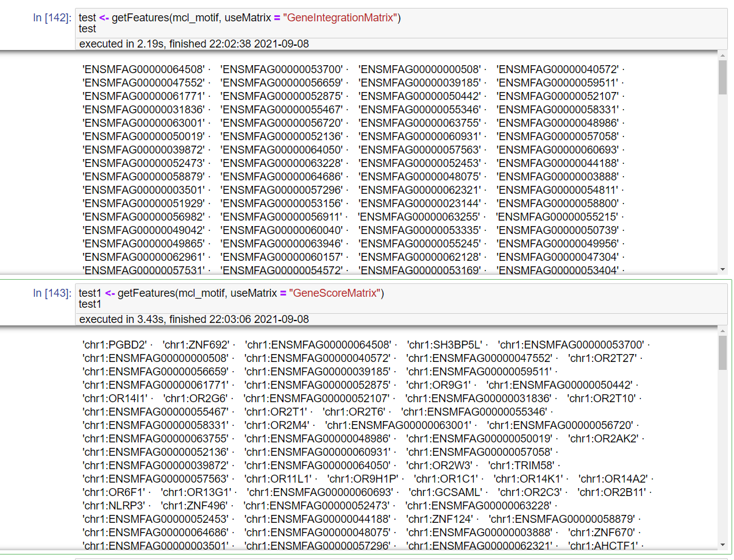Screen dimensions: 734x560
Task: Click 'chr1:OR2M4' in second output
Action: coord(277,425)
